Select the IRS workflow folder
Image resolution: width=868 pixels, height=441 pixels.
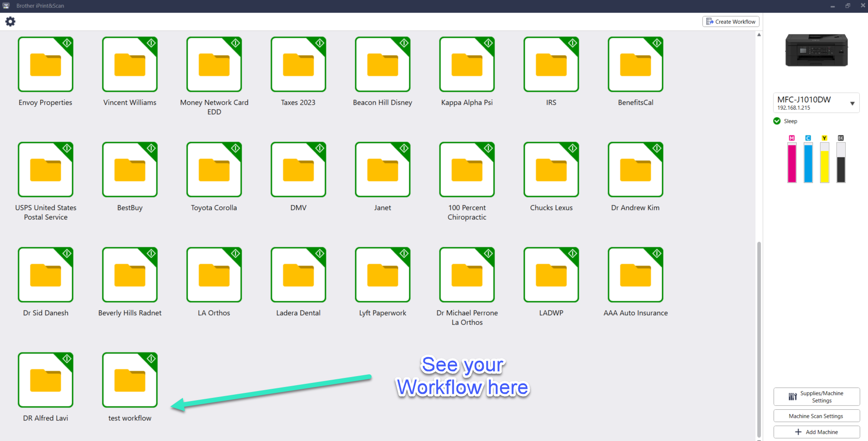(x=551, y=64)
